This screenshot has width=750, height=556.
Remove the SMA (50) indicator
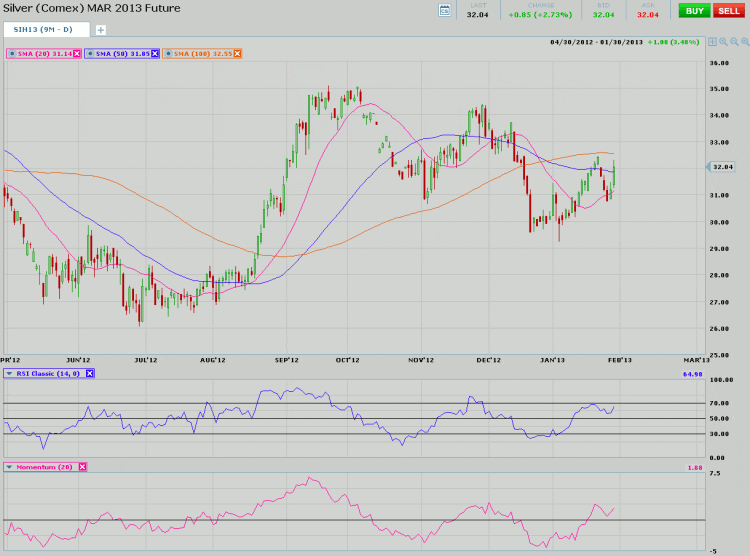(155, 53)
